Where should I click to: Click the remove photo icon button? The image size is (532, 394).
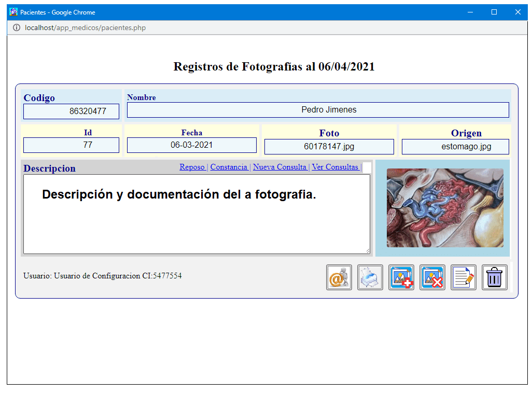432,277
